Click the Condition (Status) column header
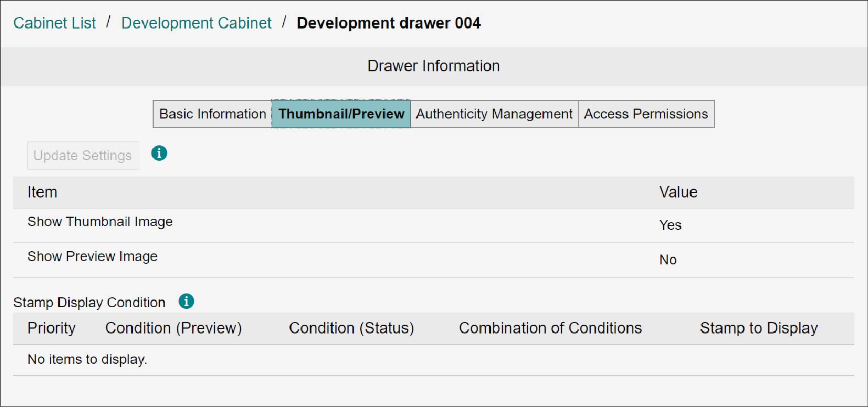 pos(351,328)
